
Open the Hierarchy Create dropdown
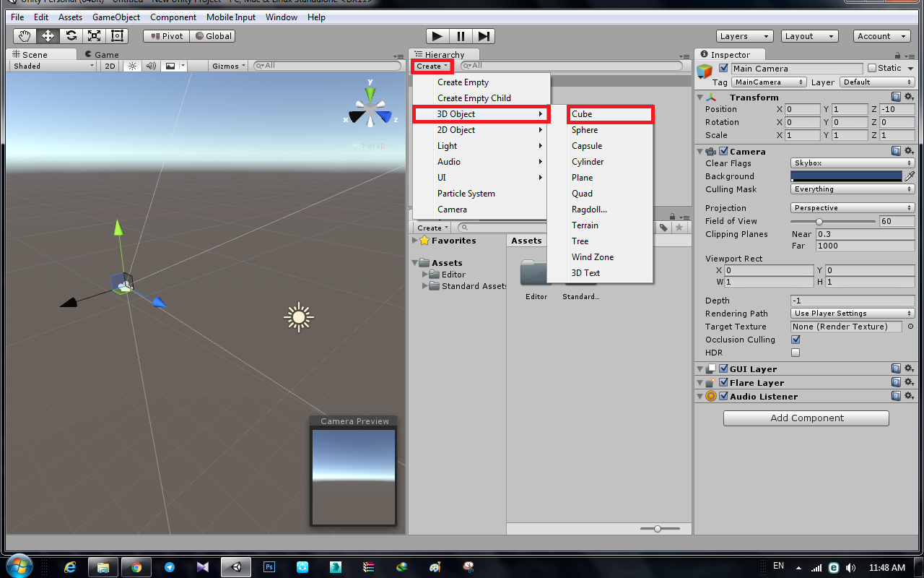pyautogui.click(x=432, y=66)
